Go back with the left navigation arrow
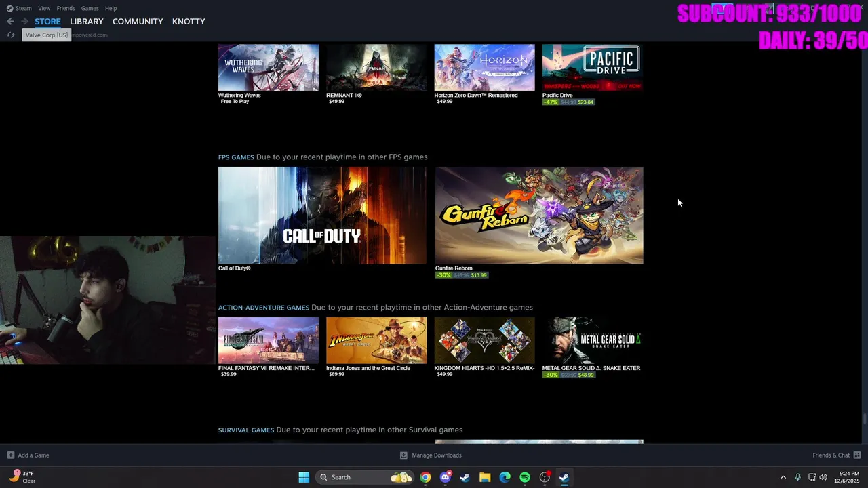 pos(10,22)
